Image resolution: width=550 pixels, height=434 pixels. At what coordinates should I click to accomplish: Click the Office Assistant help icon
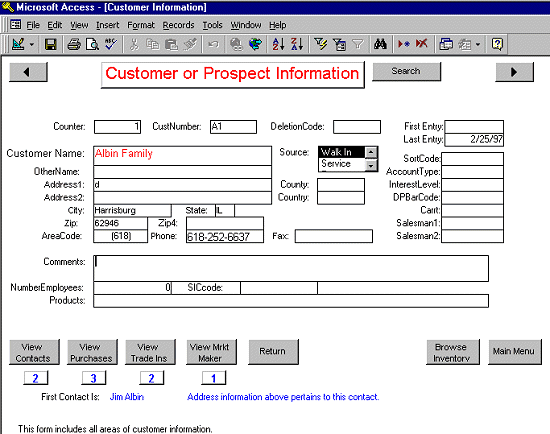pos(497,45)
